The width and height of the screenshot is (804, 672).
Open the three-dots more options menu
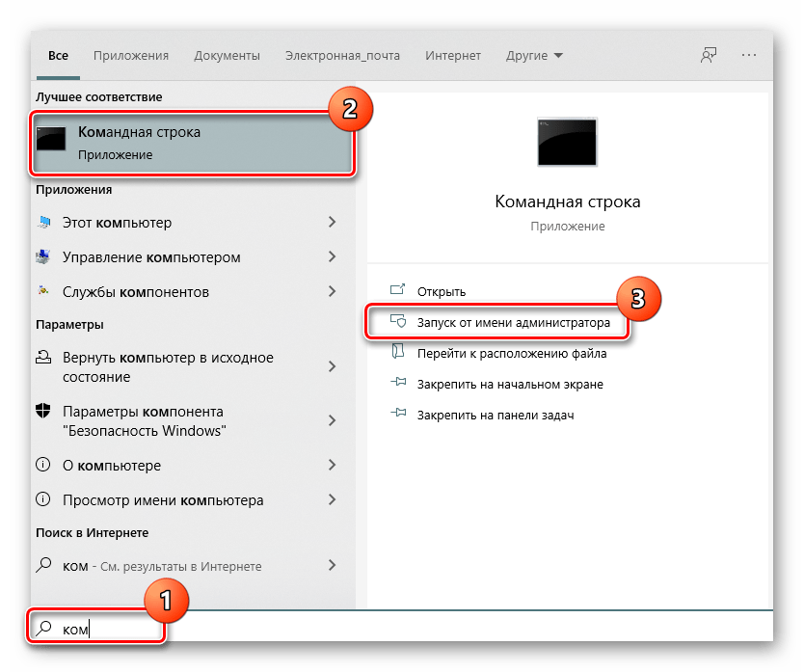click(749, 56)
